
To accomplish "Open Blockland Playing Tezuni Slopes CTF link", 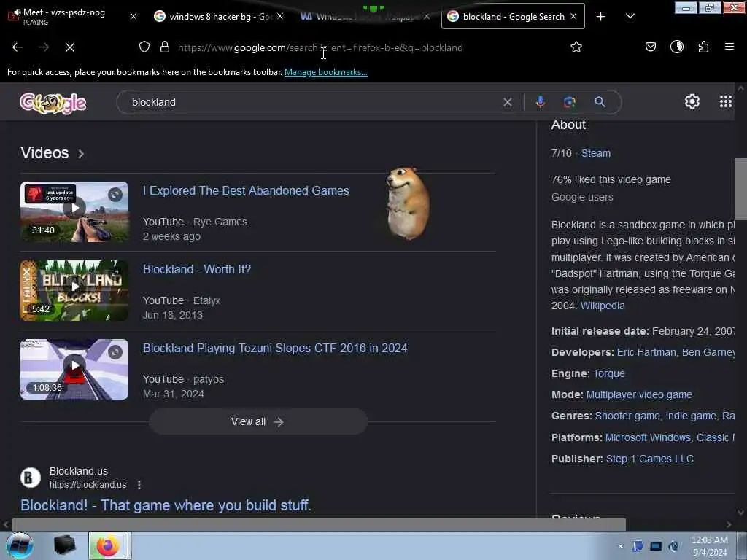I will pyautogui.click(x=275, y=348).
